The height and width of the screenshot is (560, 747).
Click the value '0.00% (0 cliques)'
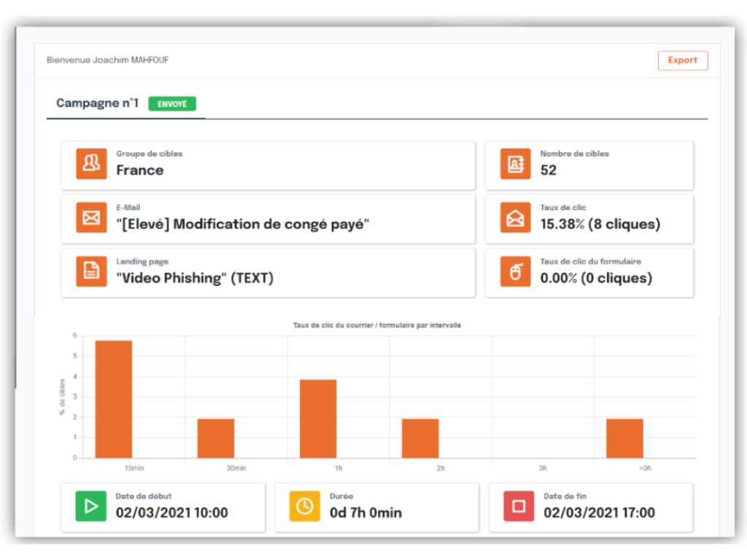coord(596,278)
